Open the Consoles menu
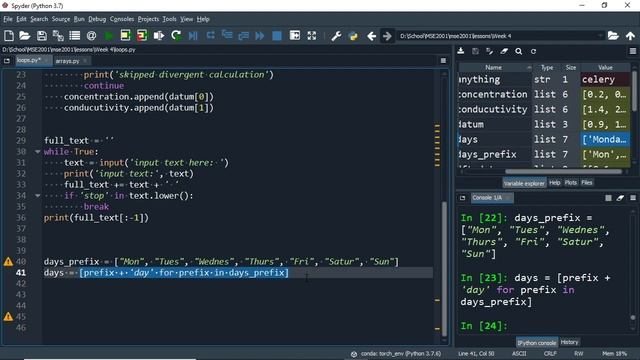 (122, 19)
